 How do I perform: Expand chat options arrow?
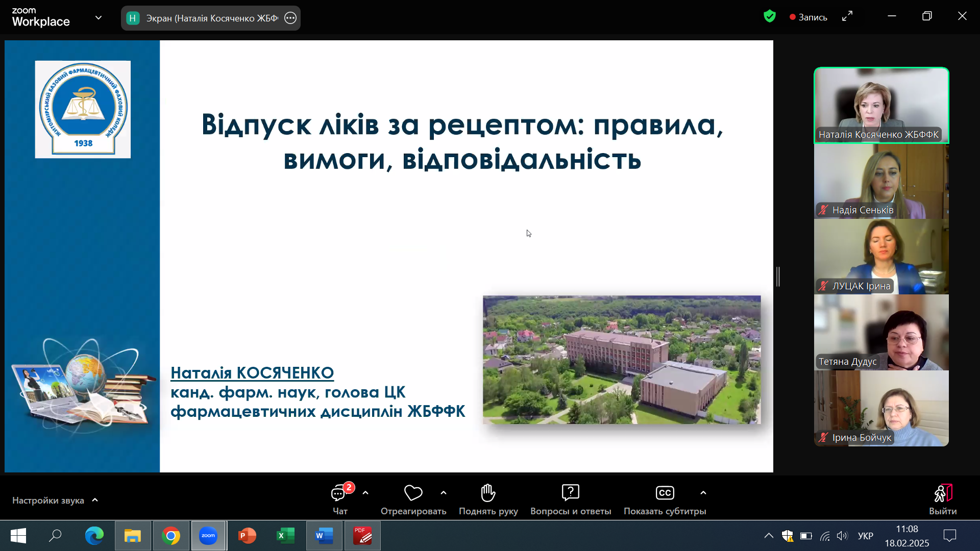pos(365,493)
